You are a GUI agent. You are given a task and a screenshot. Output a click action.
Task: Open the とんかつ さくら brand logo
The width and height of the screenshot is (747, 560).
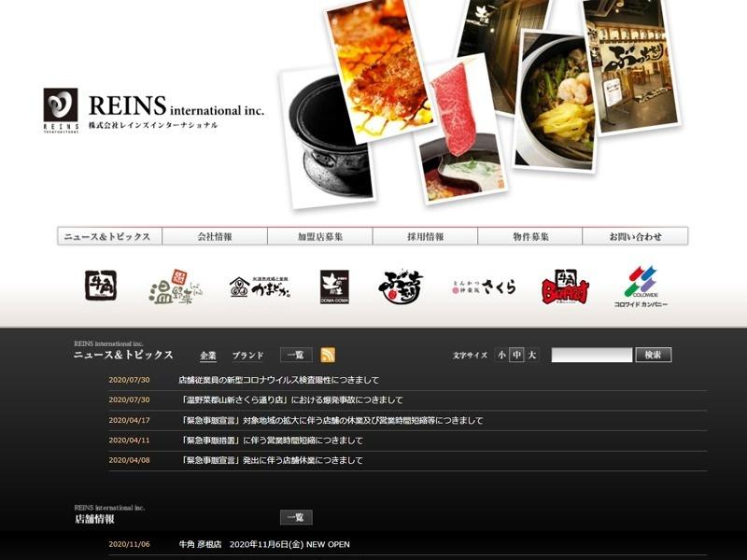[484, 287]
